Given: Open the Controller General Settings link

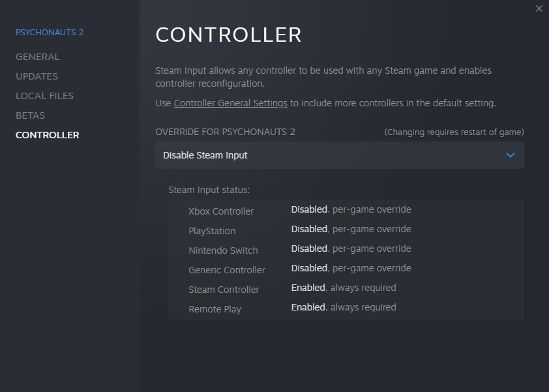Looking at the screenshot, I should (x=230, y=103).
